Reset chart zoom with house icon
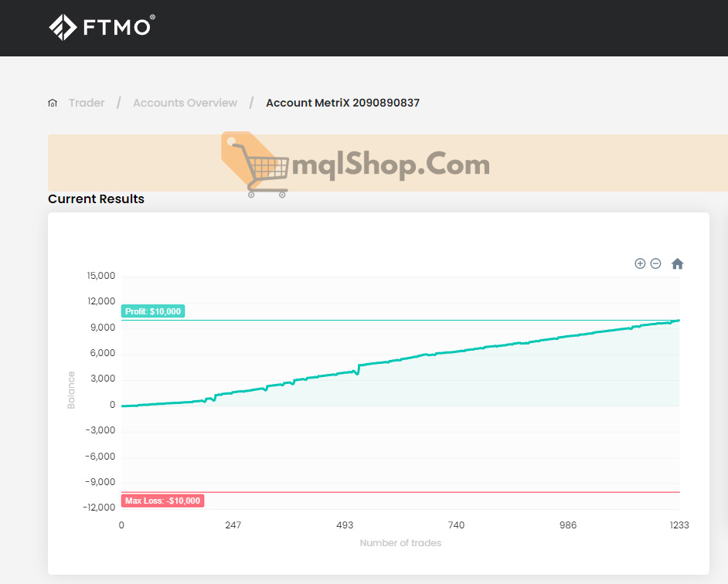The image size is (728, 584). tap(677, 263)
